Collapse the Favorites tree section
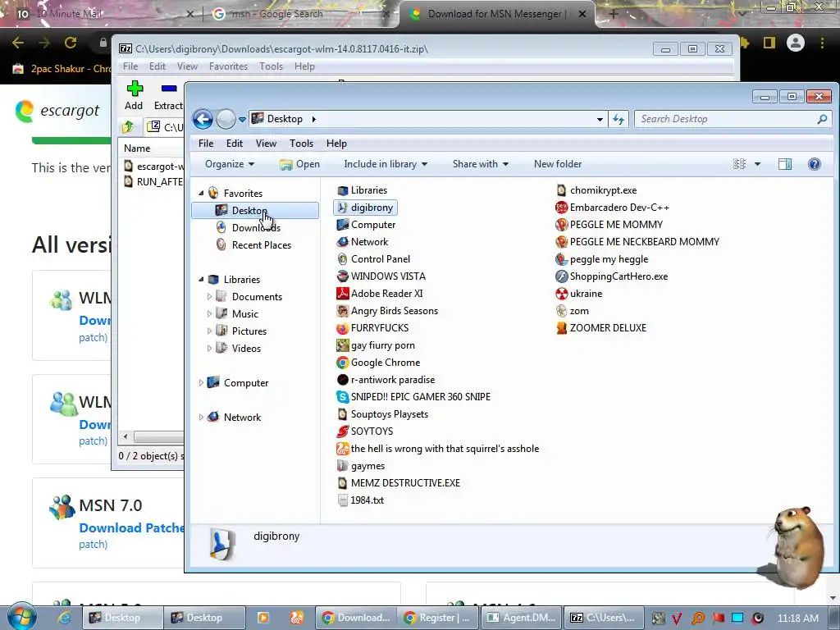Screen dimensions: 840x630 tap(201, 193)
